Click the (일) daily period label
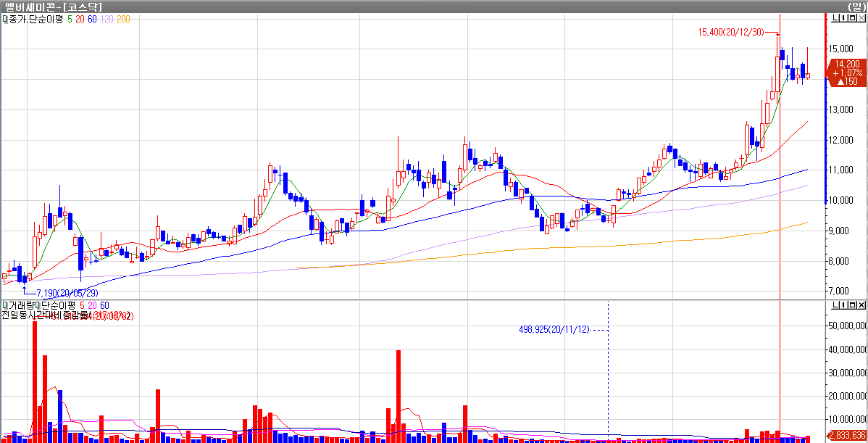Image resolution: width=868 pixels, height=443 pixels. click(x=856, y=7)
